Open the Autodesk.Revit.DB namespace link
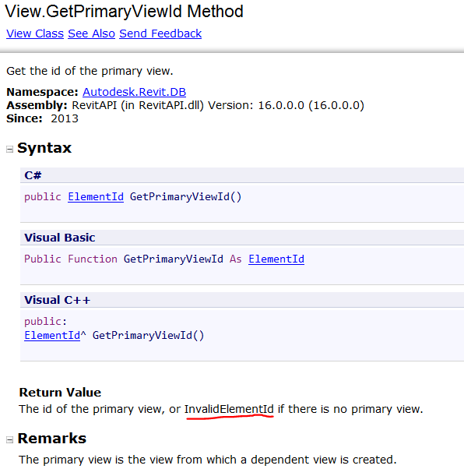This screenshot has height=476, width=464. [134, 92]
